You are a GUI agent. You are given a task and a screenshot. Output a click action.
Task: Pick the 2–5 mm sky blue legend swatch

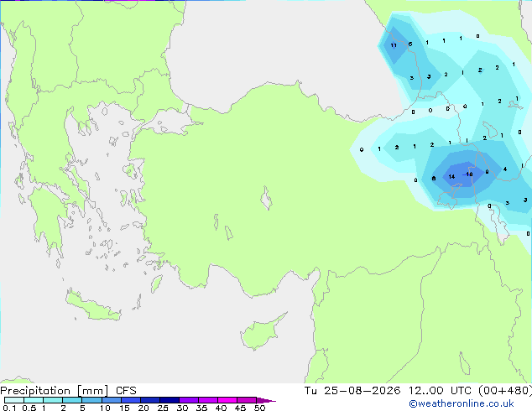pyautogui.click(x=72, y=400)
